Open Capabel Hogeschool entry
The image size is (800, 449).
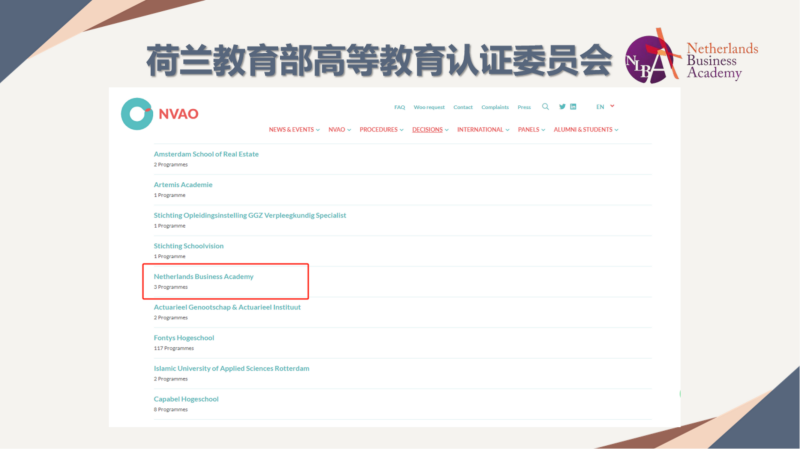[186, 399]
